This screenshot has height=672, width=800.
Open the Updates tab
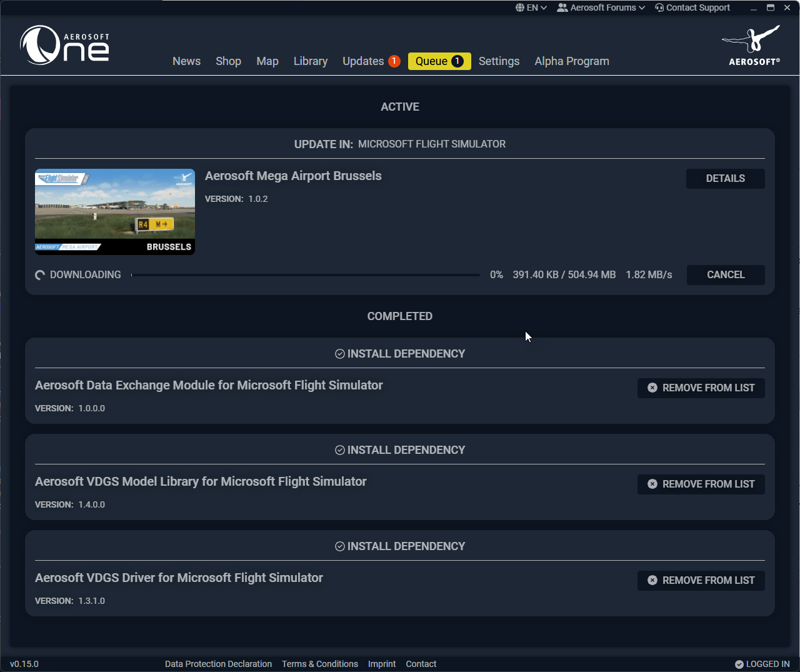[371, 61]
